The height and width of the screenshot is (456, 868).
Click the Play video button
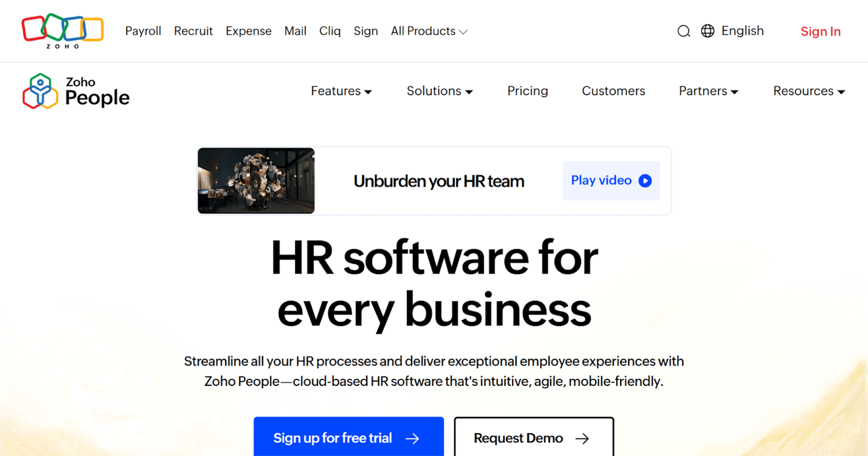(611, 180)
